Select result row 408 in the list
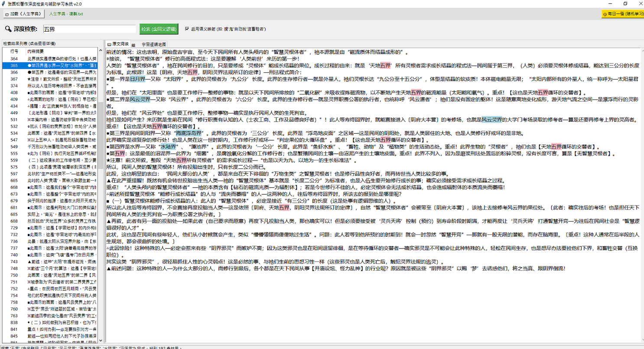Image resolution: width=644 pixels, height=349 pixels. 52,92
